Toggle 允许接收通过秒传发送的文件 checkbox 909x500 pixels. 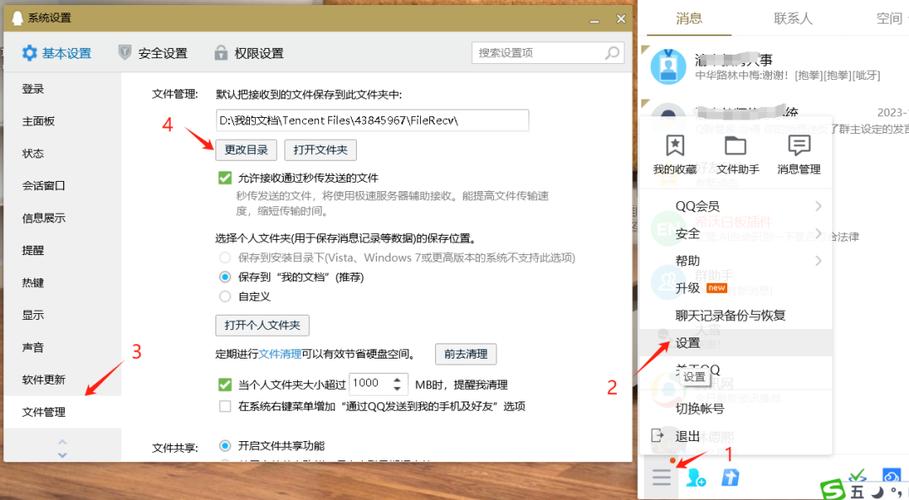(225, 177)
